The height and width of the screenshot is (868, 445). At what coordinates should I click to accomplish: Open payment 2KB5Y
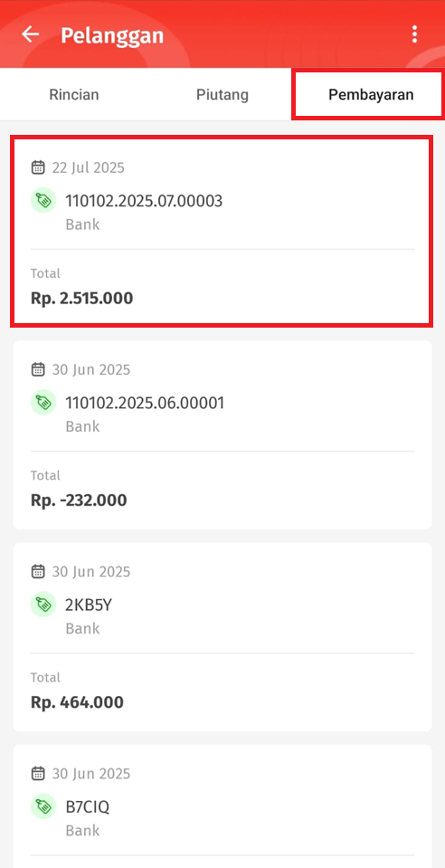(x=222, y=636)
